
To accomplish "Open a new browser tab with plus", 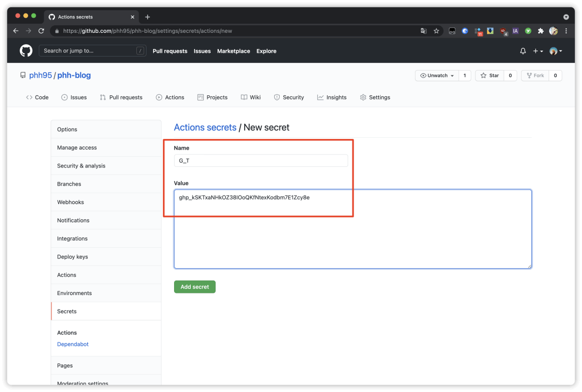I will pos(147,17).
